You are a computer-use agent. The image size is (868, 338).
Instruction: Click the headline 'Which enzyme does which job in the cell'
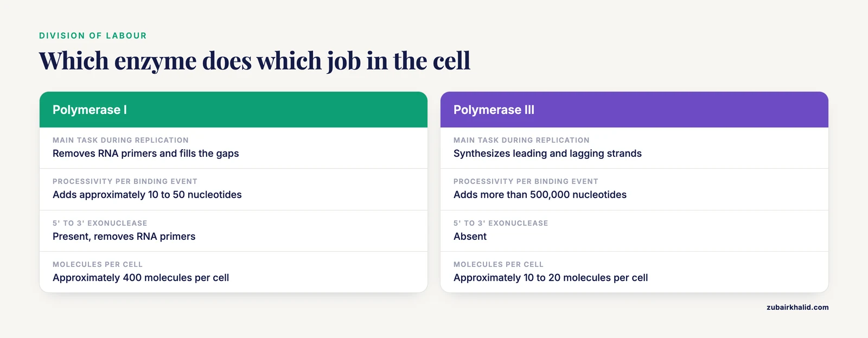pos(254,61)
